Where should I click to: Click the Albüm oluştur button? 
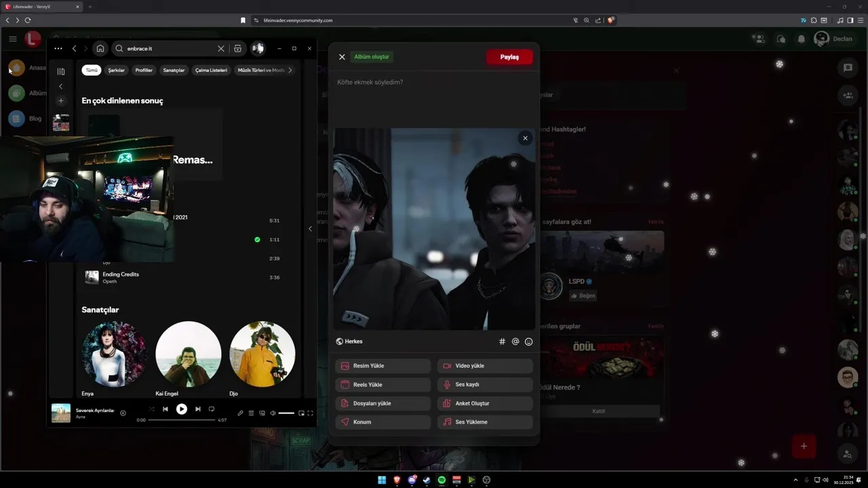point(372,57)
